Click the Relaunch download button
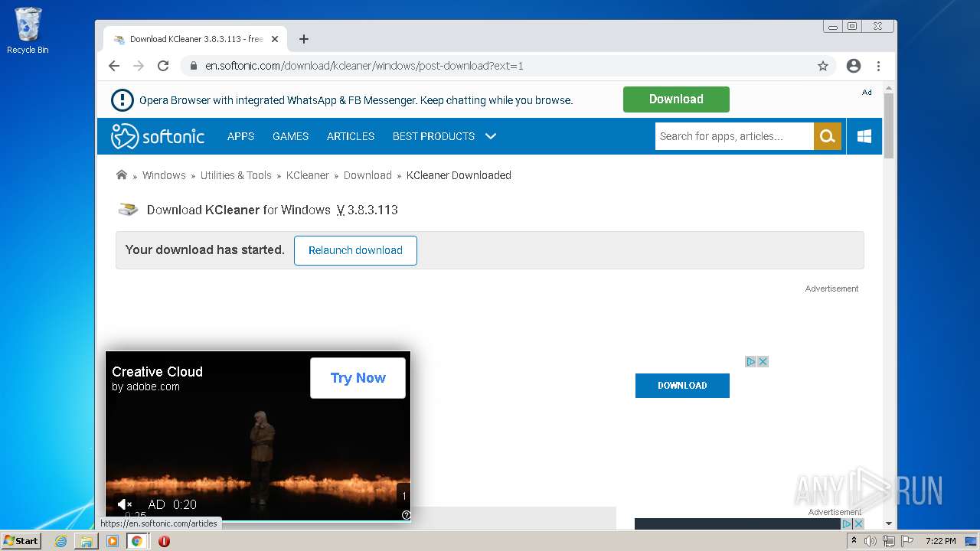The width and height of the screenshot is (980, 551). coord(355,250)
